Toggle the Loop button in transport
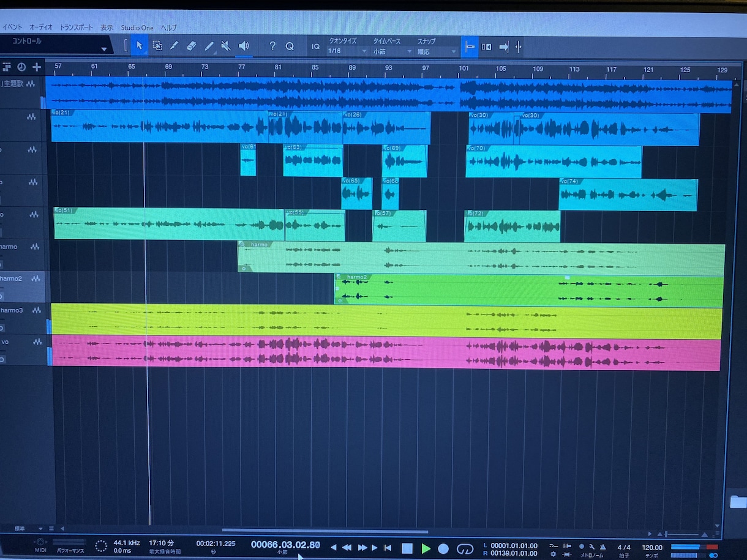The height and width of the screenshot is (560, 747). pyautogui.click(x=465, y=548)
